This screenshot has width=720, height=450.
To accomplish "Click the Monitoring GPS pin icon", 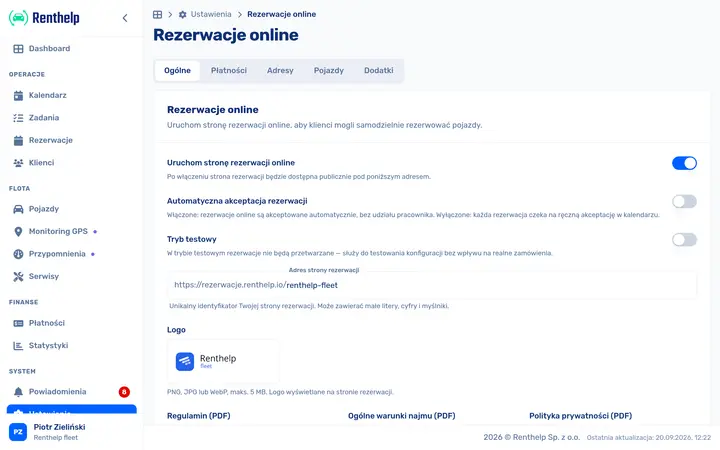I will 18,231.
